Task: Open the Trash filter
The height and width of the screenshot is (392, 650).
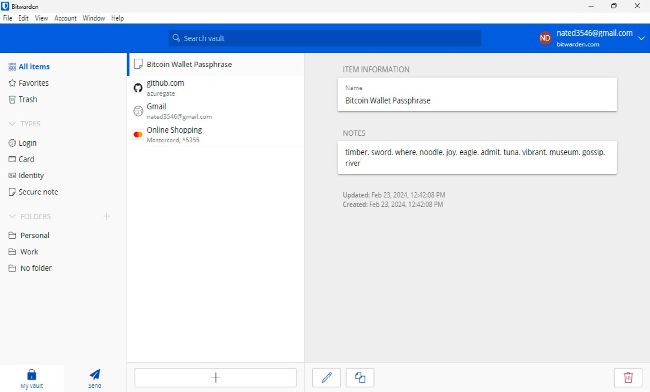Action: (x=23, y=99)
